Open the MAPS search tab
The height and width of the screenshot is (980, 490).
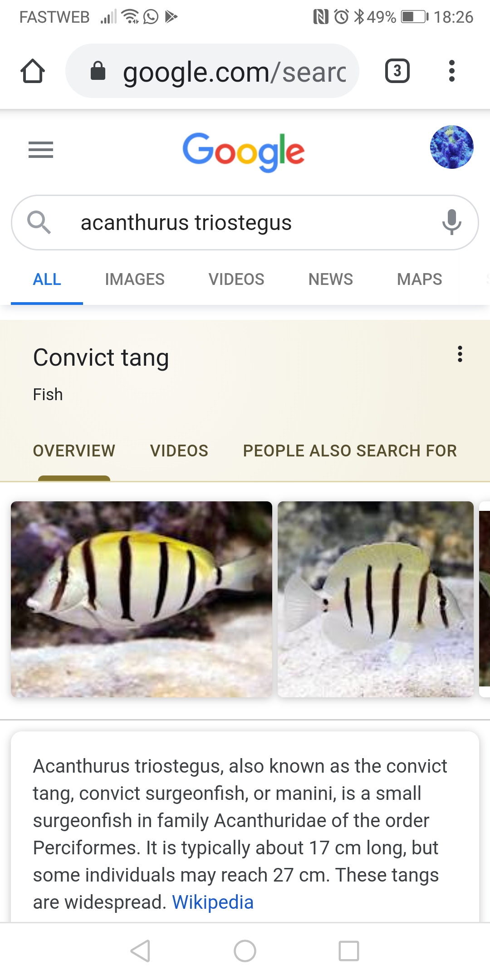(x=420, y=279)
